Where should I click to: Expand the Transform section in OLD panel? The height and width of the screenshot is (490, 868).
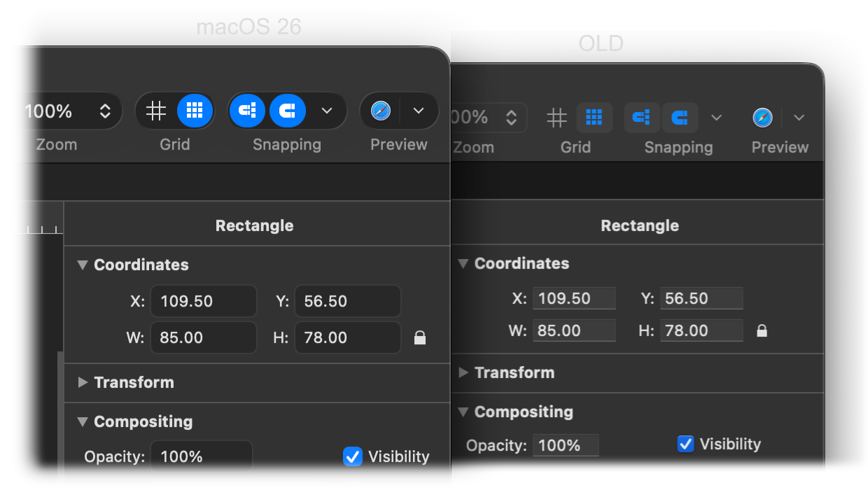pos(463,372)
